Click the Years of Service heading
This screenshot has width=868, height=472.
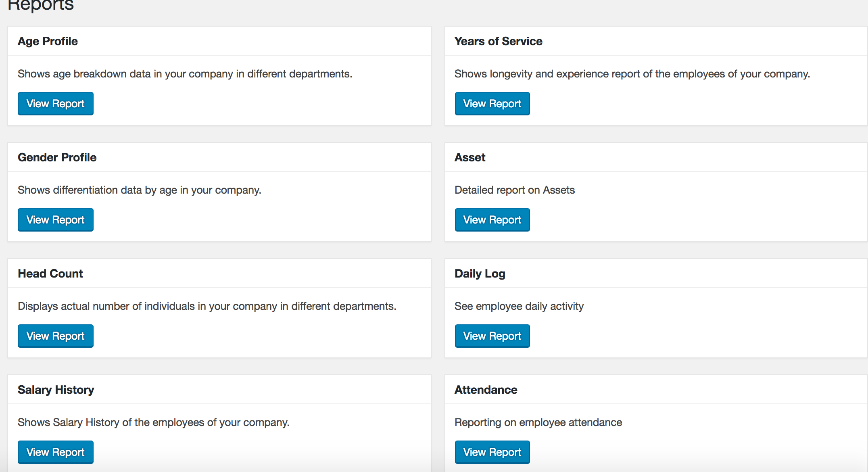[x=498, y=41]
